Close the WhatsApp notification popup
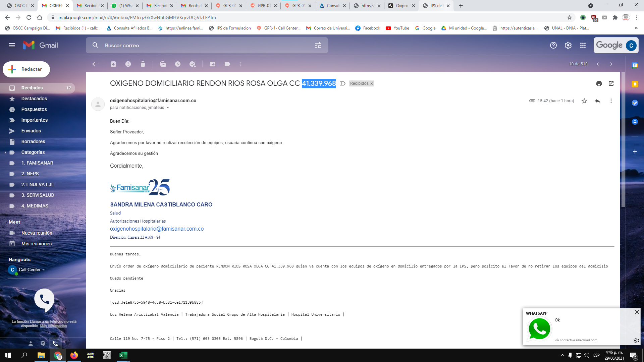 tap(637, 312)
